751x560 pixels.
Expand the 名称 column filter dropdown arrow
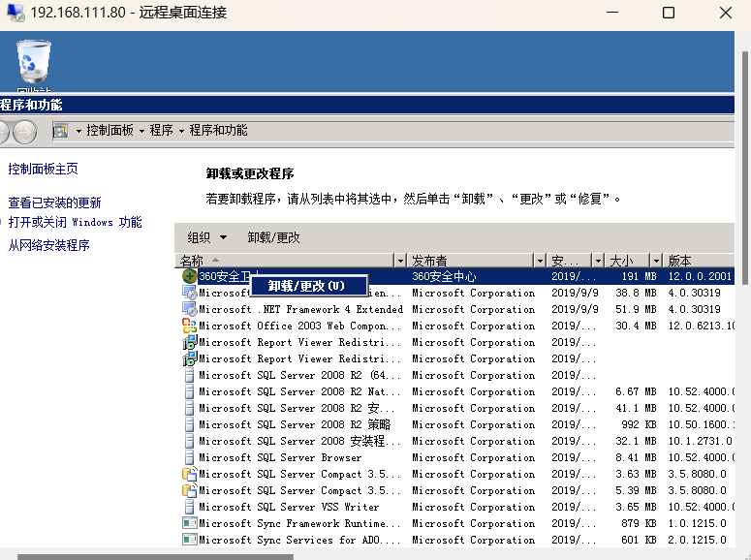[x=400, y=261]
